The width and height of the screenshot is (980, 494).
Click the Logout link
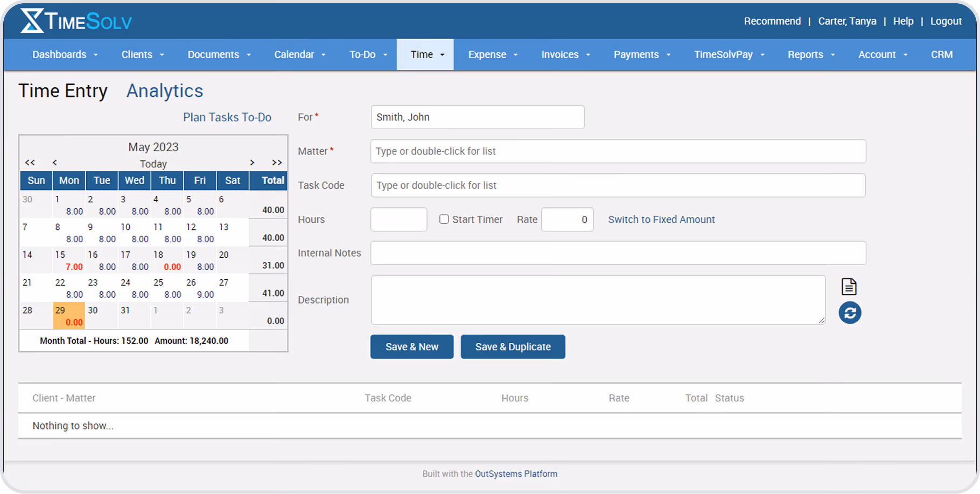946,21
